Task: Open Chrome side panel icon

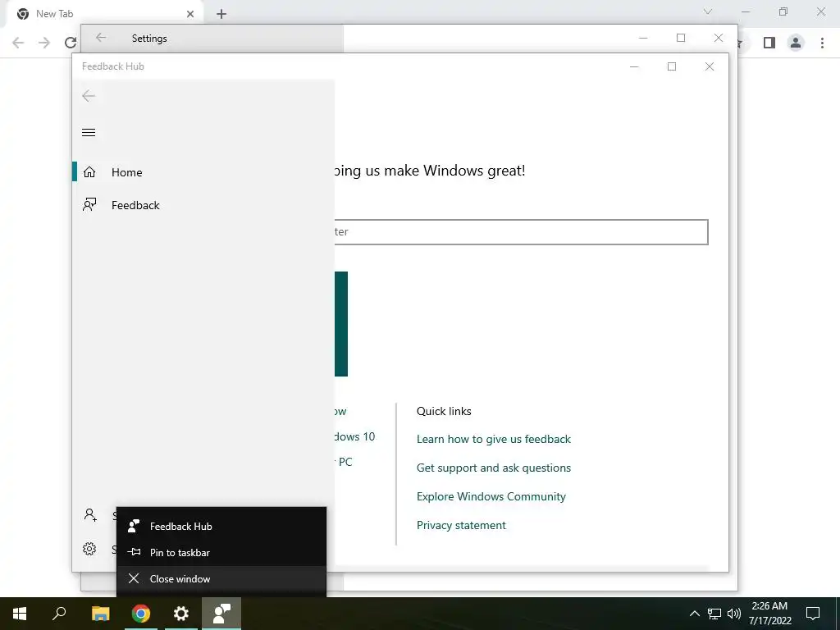Action: click(x=769, y=43)
